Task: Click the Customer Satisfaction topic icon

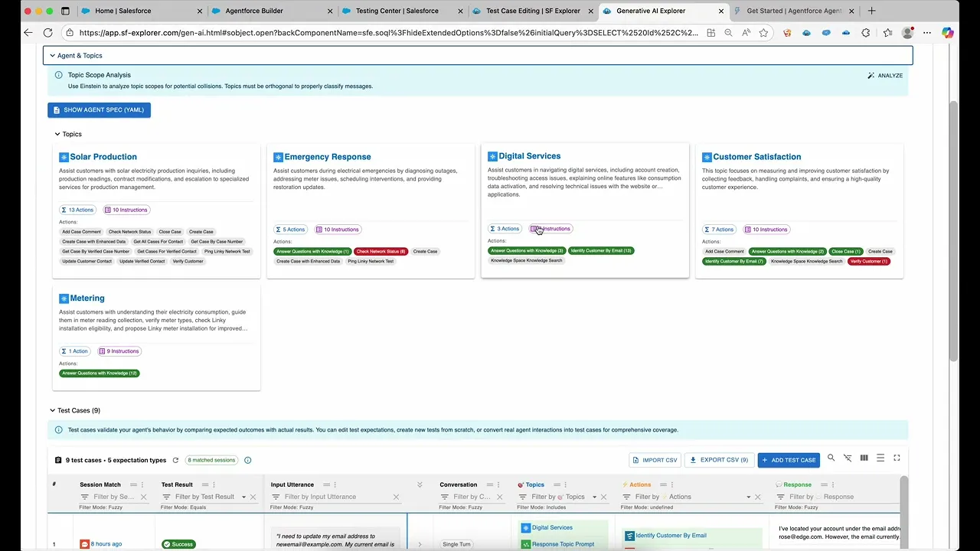Action: 707,157
